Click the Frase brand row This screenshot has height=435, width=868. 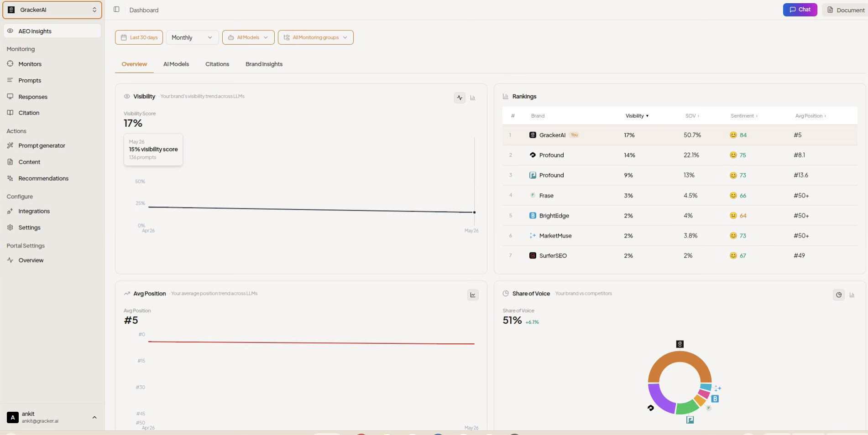[x=680, y=196]
